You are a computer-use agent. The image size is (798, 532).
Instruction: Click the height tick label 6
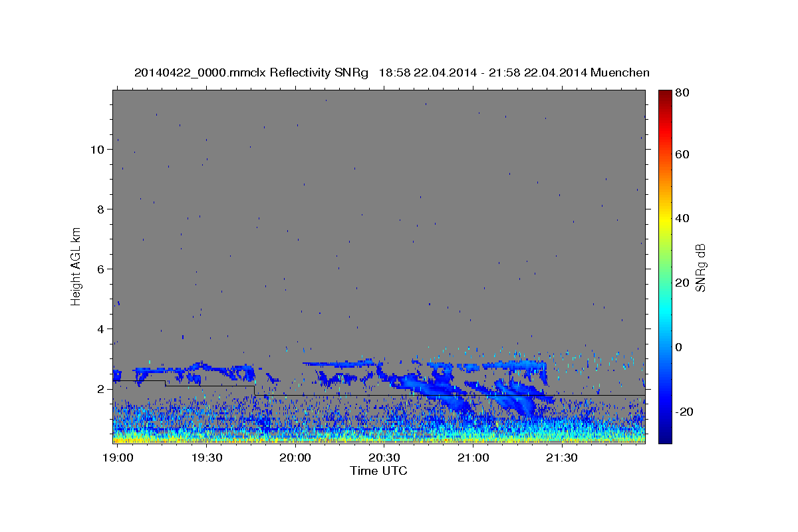[100, 269]
